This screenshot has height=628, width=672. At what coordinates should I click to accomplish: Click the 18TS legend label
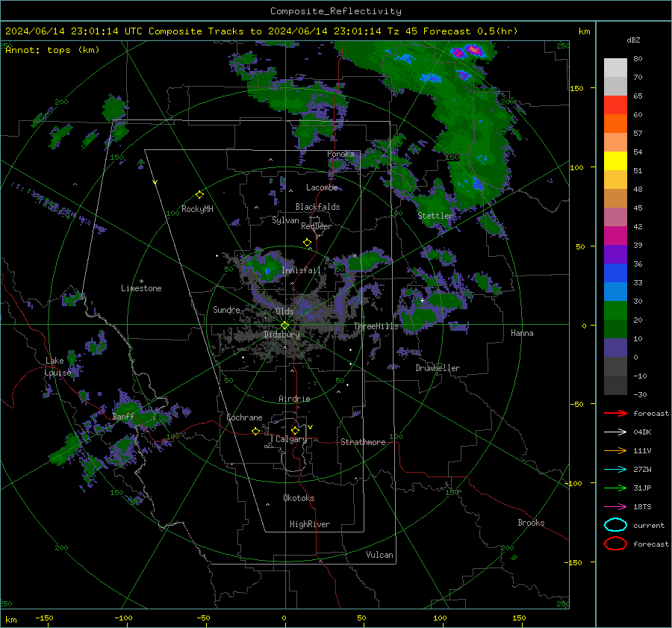click(x=642, y=507)
